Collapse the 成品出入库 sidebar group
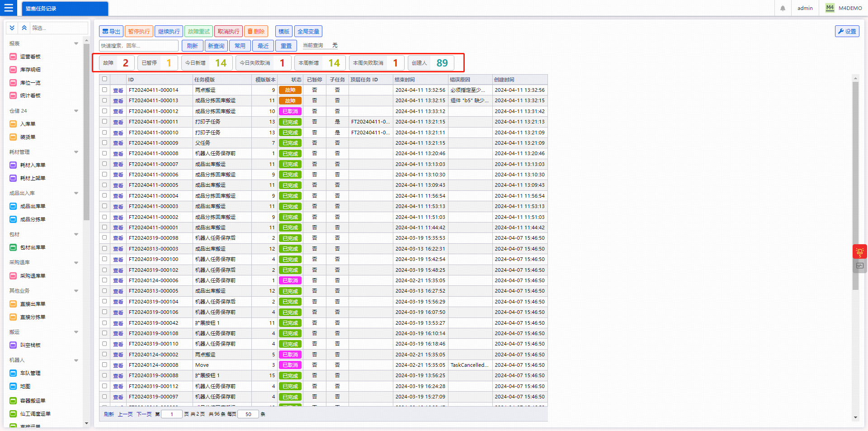Screen dimensions: 868x431 pyautogui.click(x=76, y=193)
